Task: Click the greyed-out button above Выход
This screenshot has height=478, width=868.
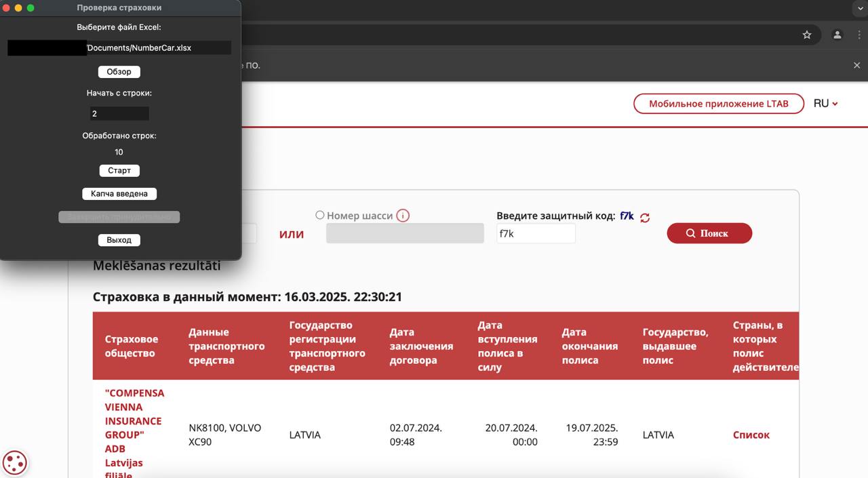Action: point(119,217)
